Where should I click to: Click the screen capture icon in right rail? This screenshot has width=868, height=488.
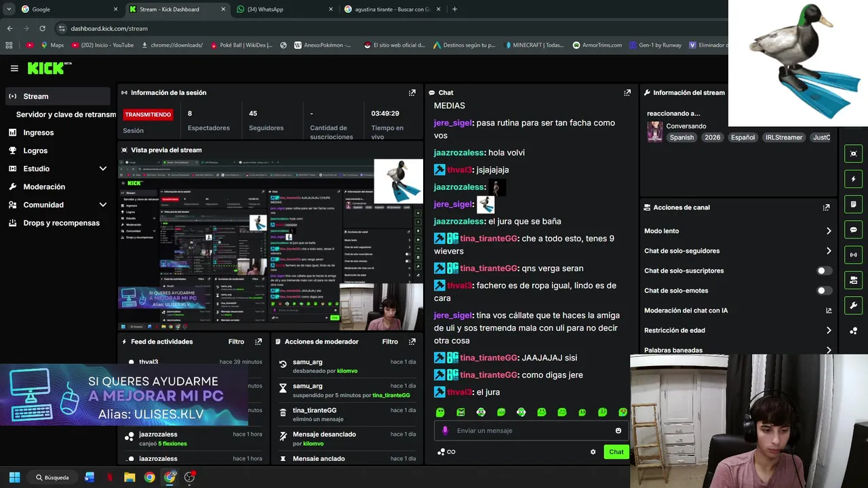pos(853,154)
